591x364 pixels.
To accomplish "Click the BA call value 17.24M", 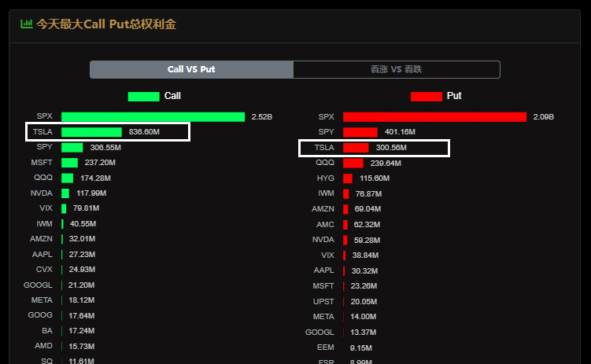I will point(81,331).
